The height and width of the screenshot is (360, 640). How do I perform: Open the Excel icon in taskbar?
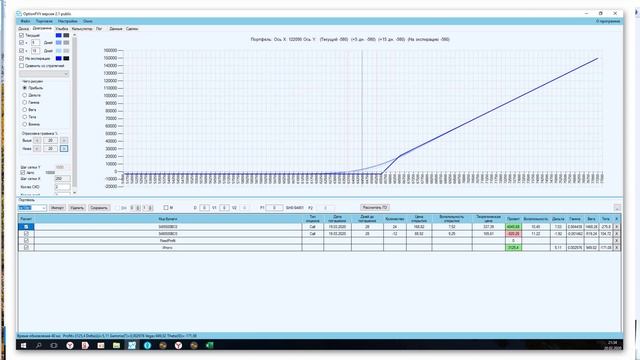coord(209,345)
